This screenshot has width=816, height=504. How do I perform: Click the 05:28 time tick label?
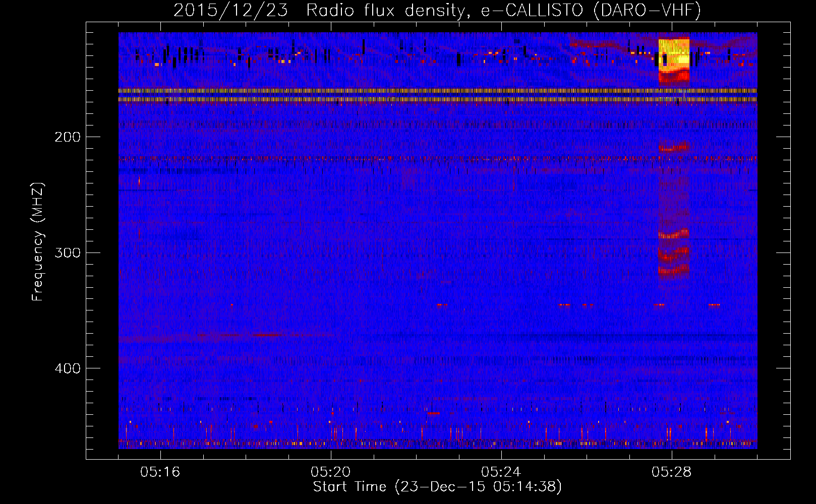[x=671, y=472]
